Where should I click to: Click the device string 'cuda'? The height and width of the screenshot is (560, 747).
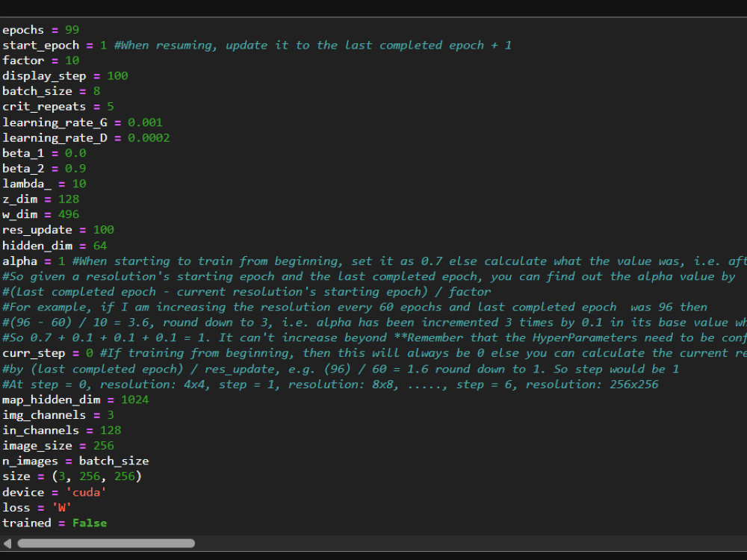pos(86,492)
